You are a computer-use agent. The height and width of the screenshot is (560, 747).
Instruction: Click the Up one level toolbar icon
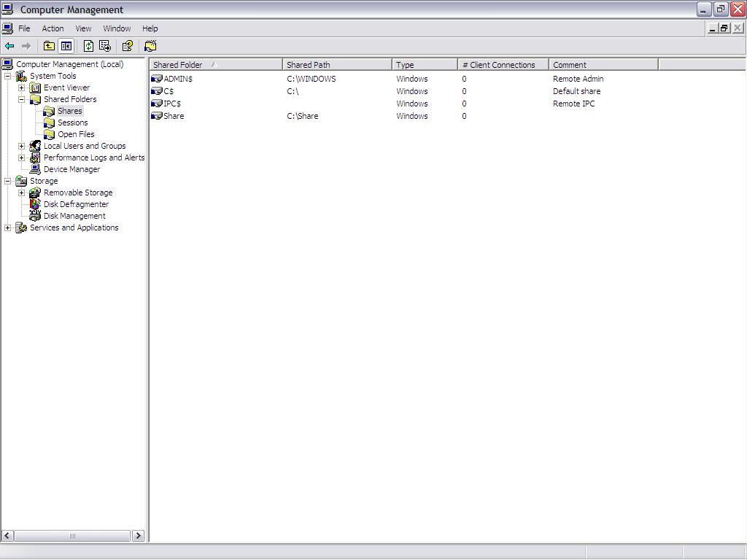[49, 46]
